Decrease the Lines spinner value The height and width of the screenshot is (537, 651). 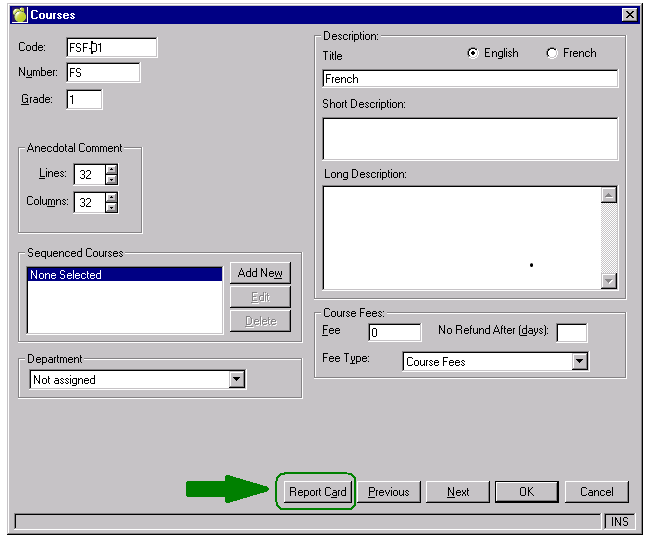111,180
